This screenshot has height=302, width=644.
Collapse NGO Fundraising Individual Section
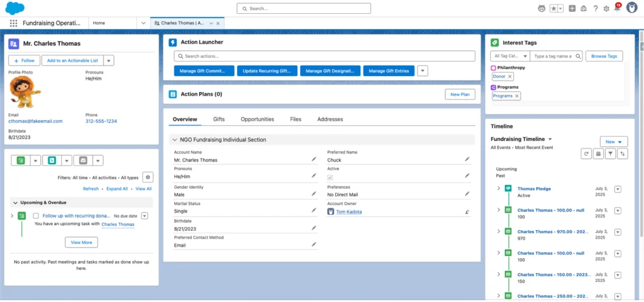point(174,140)
